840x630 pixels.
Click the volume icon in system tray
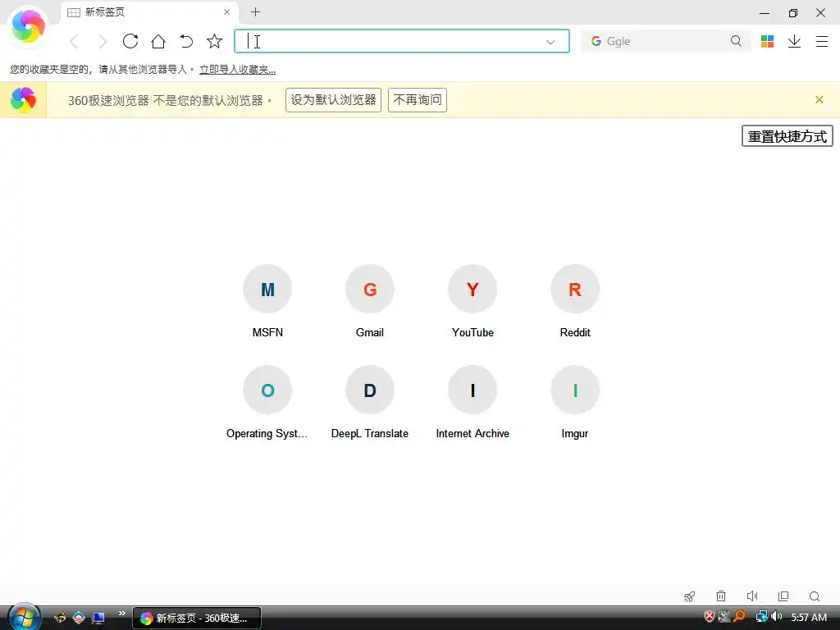777,617
